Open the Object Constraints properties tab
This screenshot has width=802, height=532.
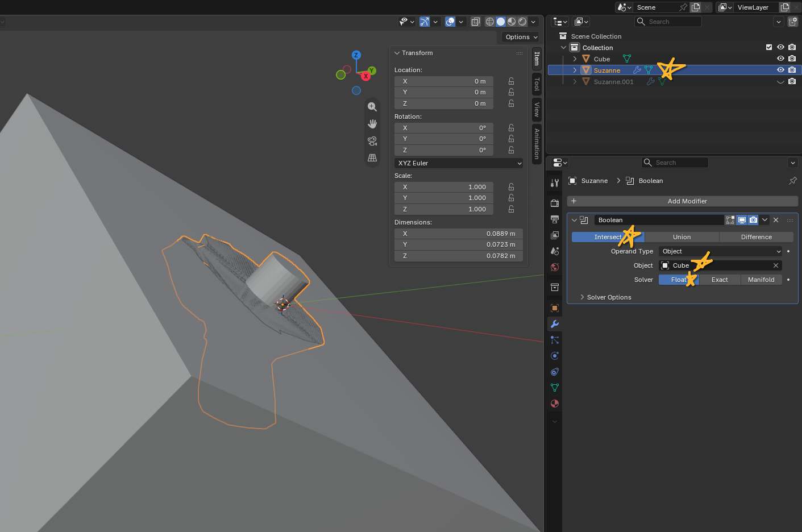(555, 371)
